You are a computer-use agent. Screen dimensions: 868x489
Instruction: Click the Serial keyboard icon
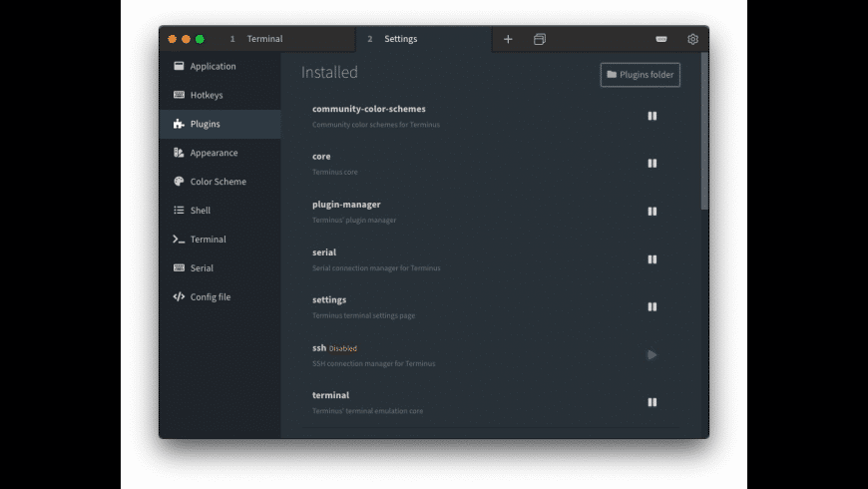click(179, 267)
